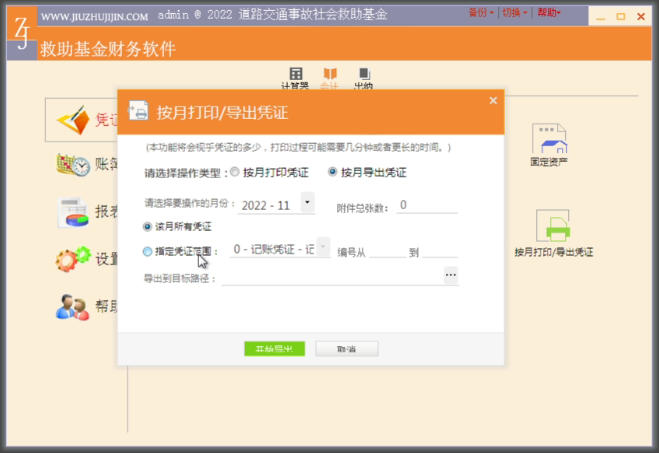This screenshot has height=453, width=659.
Task: Select the 按月导出凭证 radio button
Action: tap(333, 172)
